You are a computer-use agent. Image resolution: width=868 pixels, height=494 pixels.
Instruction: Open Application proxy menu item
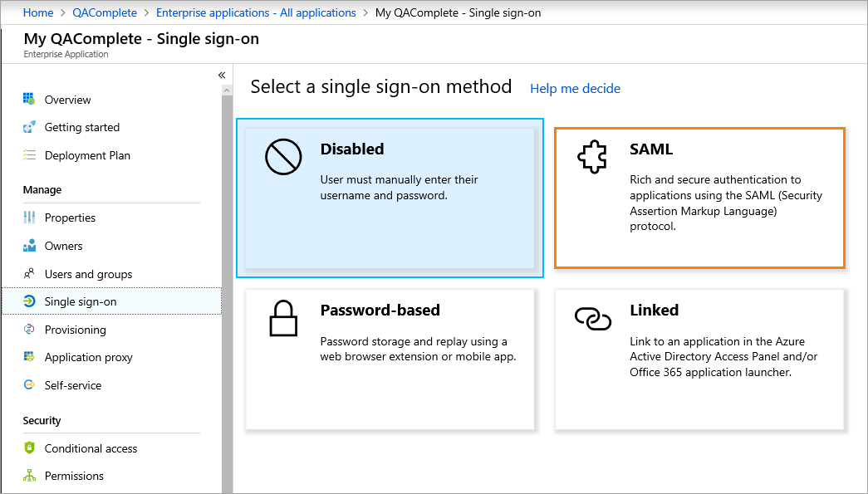[x=88, y=357]
